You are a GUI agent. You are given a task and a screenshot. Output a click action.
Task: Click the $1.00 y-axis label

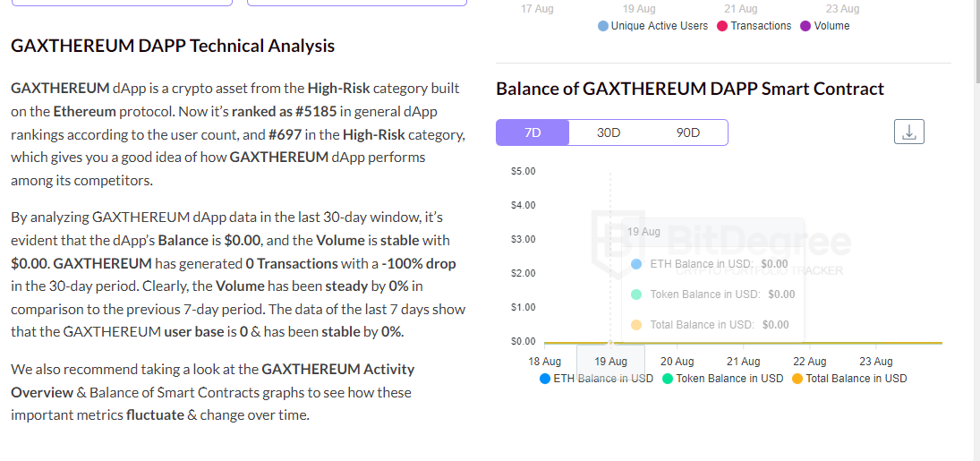pyautogui.click(x=524, y=307)
